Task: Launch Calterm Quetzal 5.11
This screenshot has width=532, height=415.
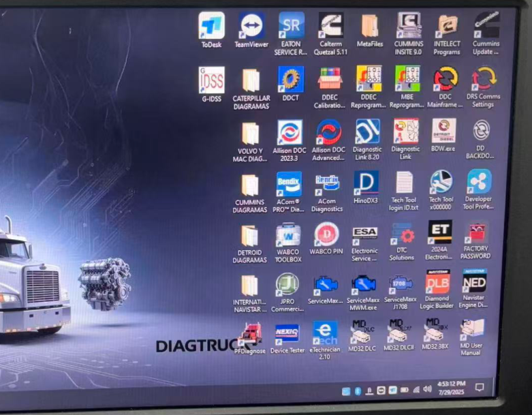Action: tap(330, 34)
